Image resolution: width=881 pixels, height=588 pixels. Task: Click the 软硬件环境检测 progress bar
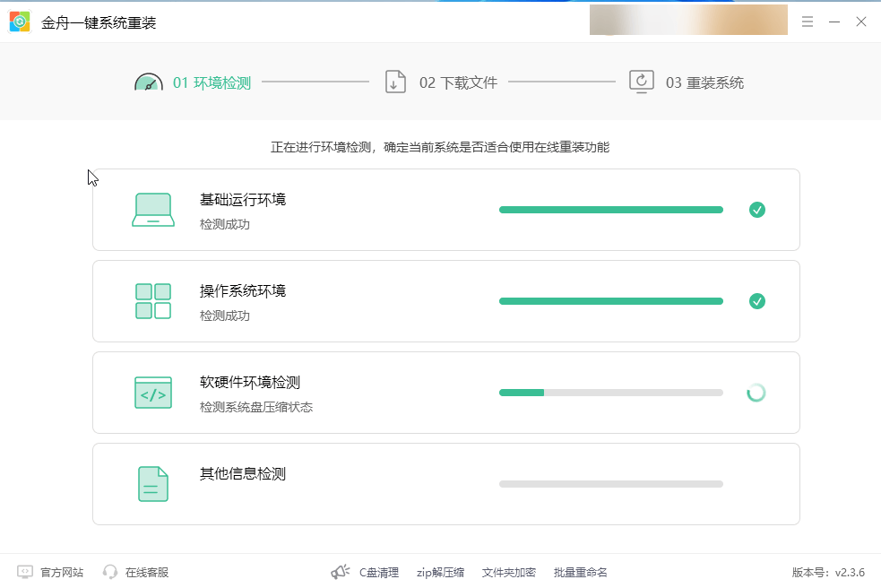610,393
